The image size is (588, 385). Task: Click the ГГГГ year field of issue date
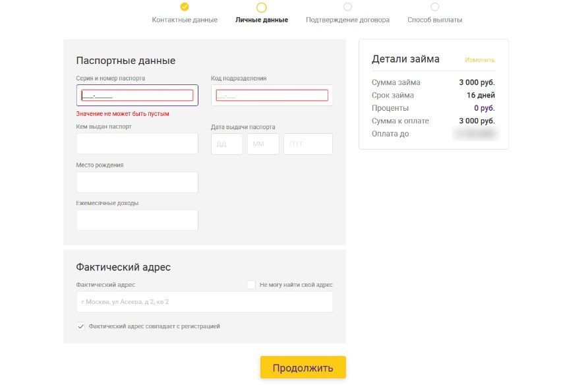coord(308,144)
